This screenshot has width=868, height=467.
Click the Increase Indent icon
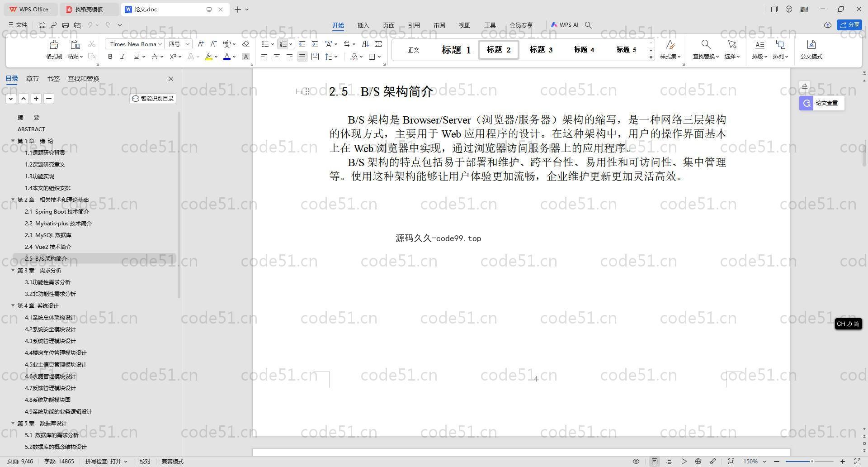(315, 44)
